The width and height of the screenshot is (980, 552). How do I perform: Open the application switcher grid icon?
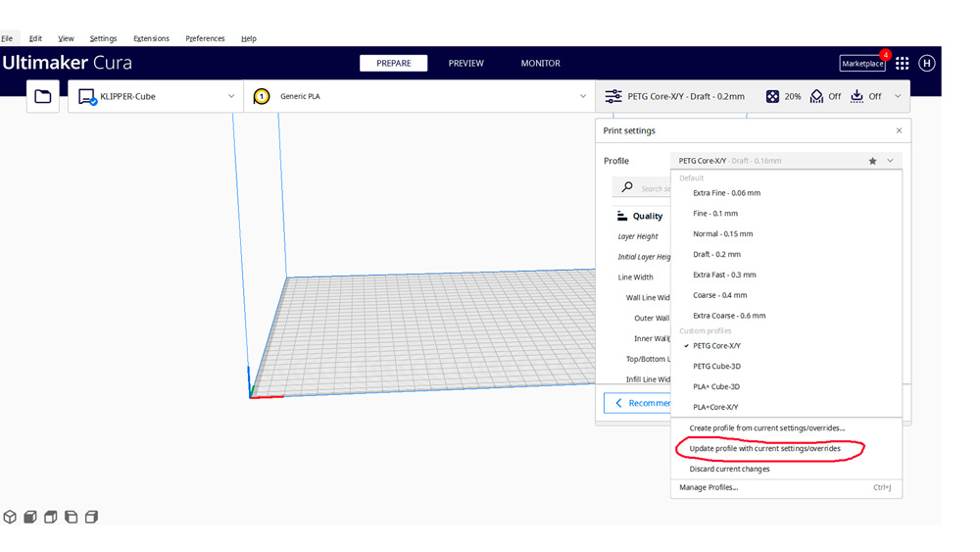[x=902, y=63]
